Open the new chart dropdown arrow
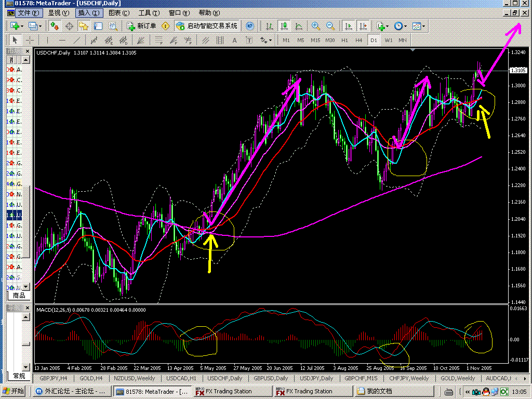Image resolution: width=532 pixels, height=399 pixels. coord(22,25)
